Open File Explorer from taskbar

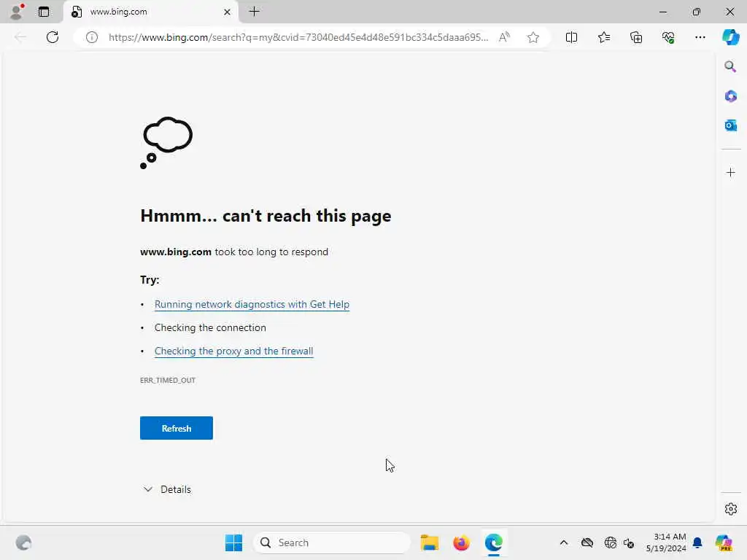point(429,542)
